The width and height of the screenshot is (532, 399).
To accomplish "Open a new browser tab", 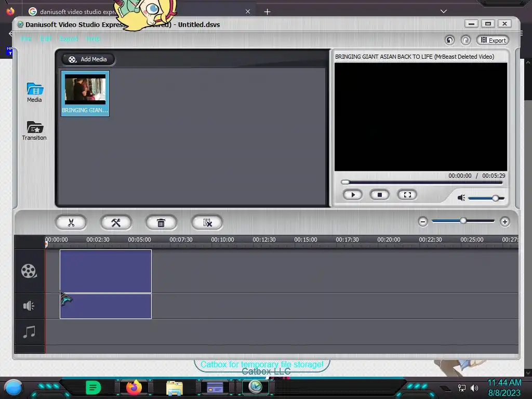I will 268,12.
